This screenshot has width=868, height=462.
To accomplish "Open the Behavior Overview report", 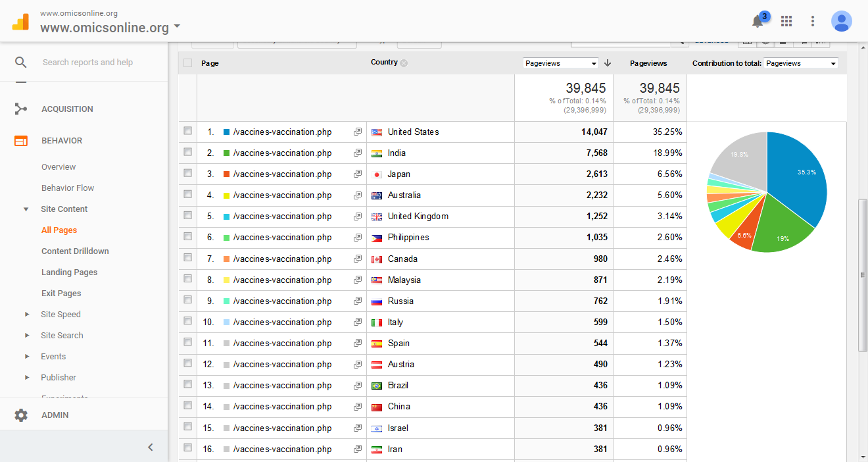I will [x=59, y=167].
